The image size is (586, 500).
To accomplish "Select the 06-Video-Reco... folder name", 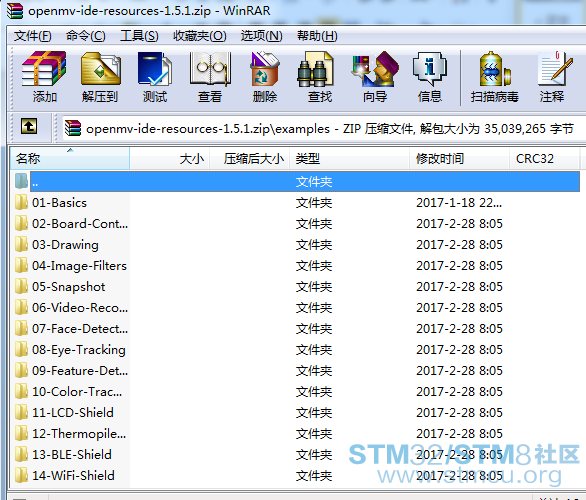I will click(80, 308).
